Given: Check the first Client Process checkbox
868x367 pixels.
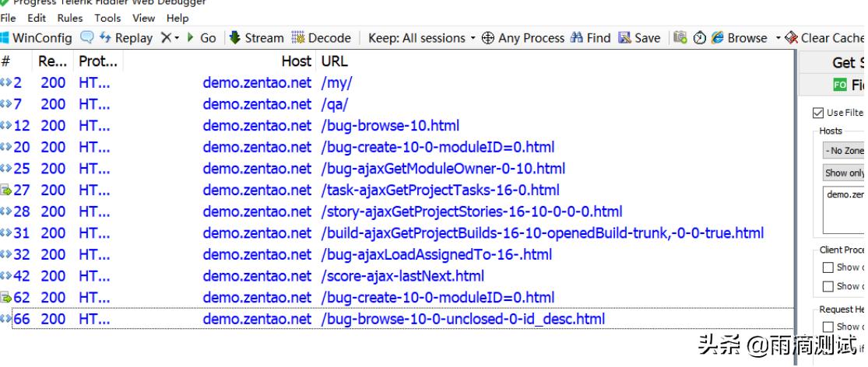Looking at the screenshot, I should tap(828, 267).
